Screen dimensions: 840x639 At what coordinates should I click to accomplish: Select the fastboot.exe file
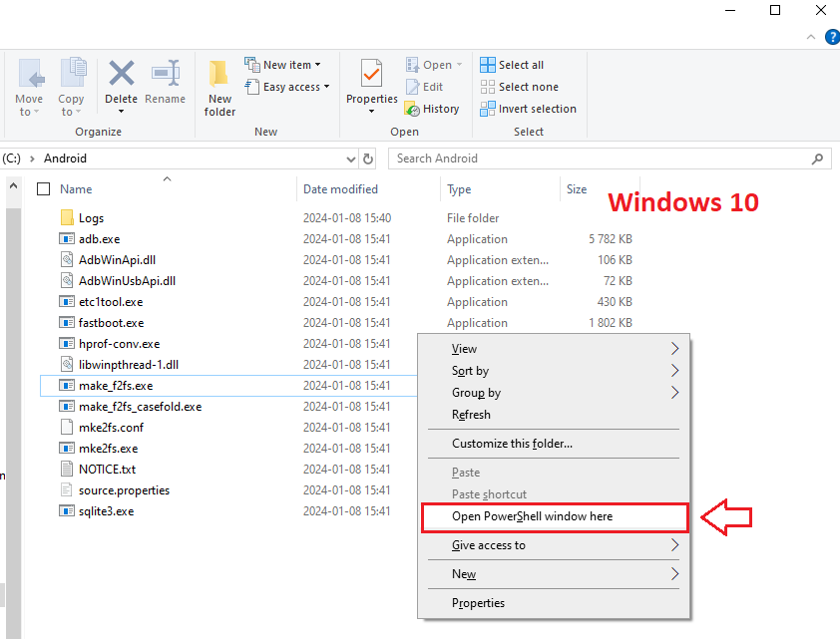(x=111, y=323)
